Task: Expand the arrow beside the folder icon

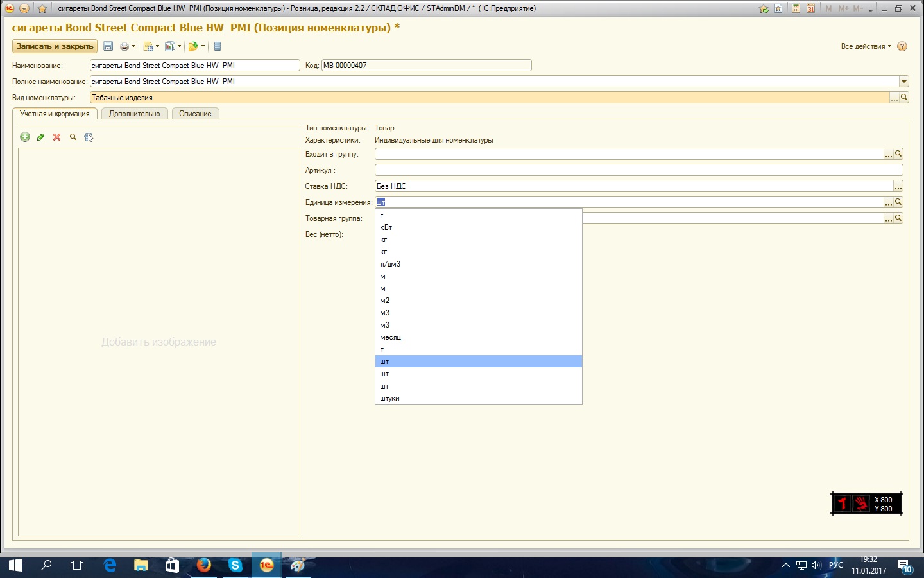Action: pos(203,46)
